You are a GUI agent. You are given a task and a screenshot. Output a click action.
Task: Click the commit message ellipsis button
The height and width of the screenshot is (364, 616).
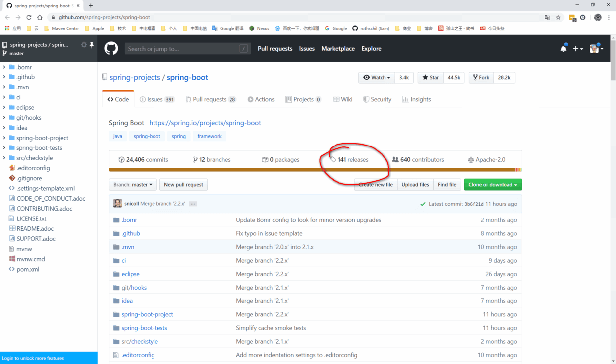point(193,204)
